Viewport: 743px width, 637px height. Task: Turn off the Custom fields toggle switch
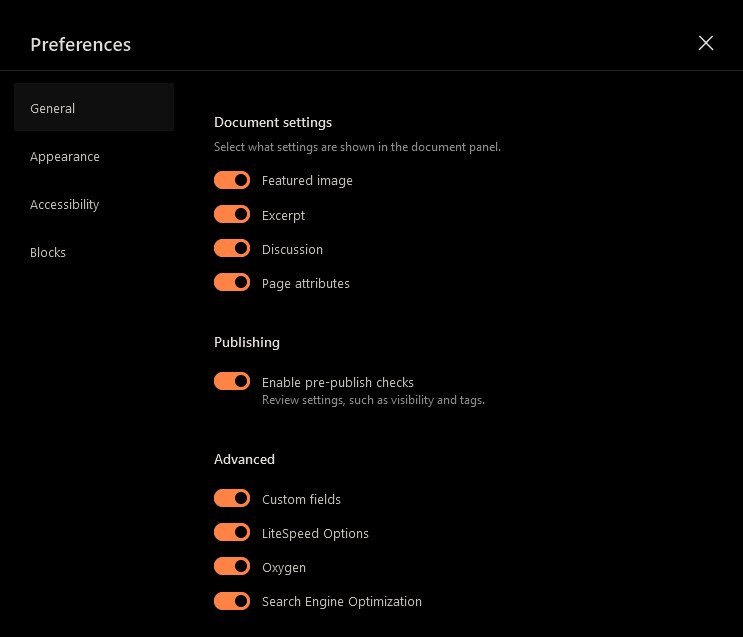tap(232, 498)
